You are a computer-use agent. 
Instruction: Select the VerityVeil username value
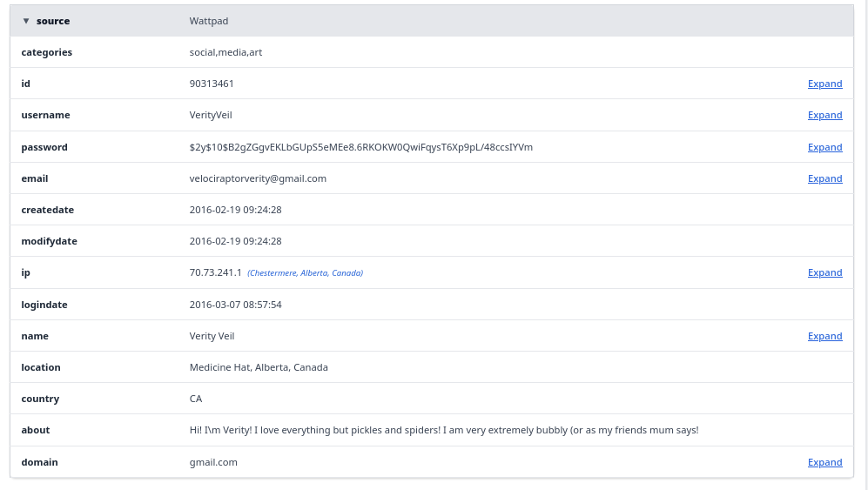point(211,116)
